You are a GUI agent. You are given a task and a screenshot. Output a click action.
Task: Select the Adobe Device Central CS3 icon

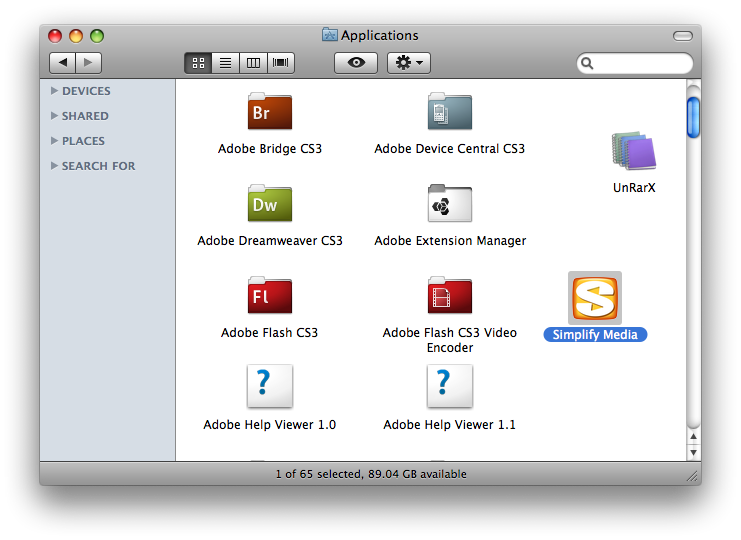[449, 112]
